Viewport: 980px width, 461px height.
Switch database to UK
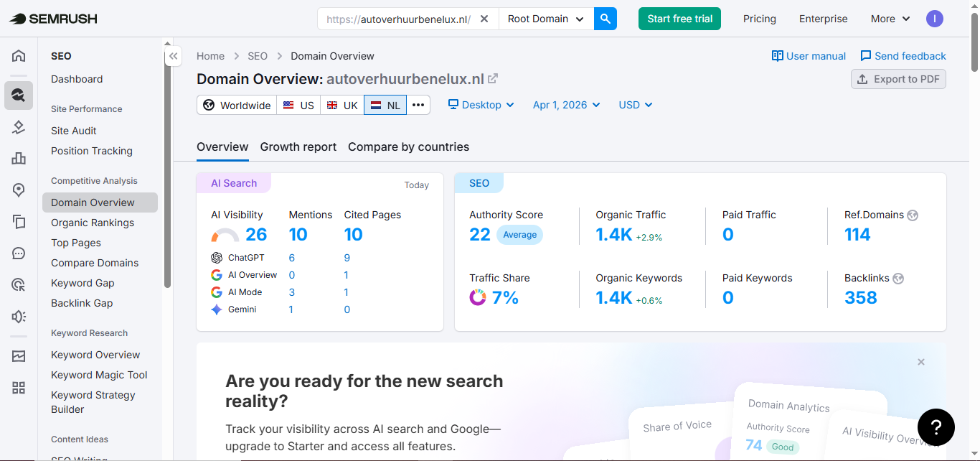coord(342,105)
